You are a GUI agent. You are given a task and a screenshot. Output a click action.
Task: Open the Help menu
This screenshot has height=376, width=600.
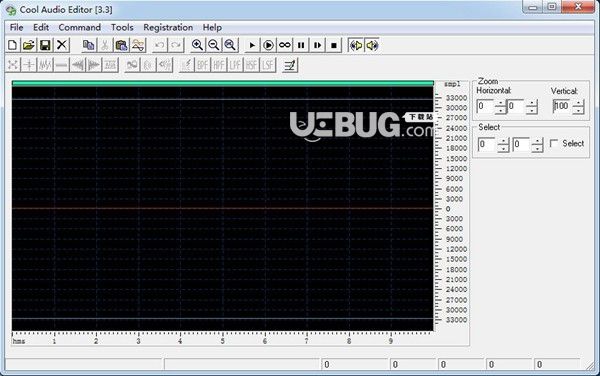(x=212, y=28)
